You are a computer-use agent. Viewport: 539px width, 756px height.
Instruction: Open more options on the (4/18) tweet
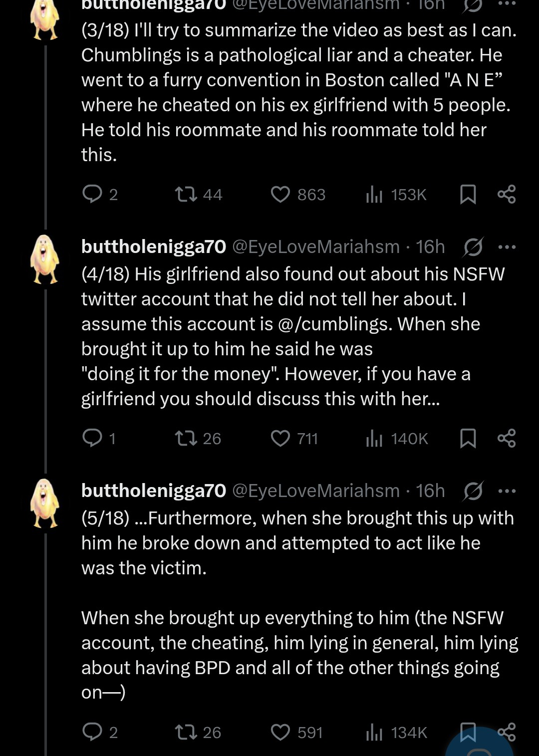pyautogui.click(x=507, y=247)
